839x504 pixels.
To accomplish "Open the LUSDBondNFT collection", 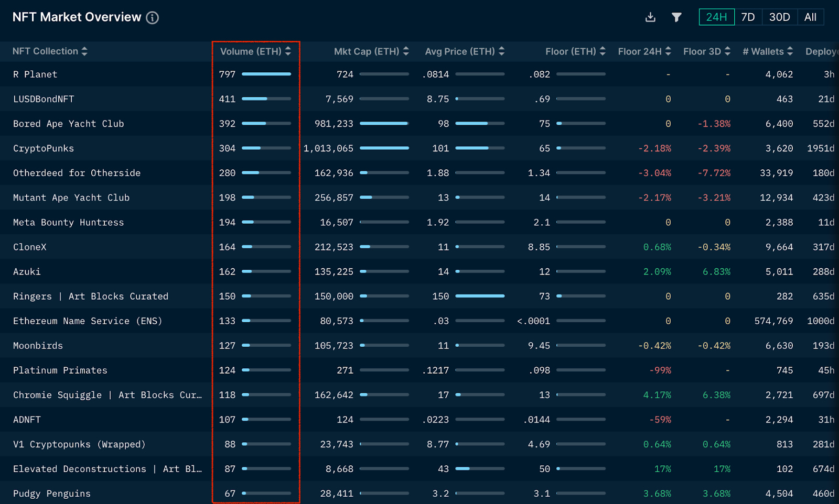I will (44, 99).
